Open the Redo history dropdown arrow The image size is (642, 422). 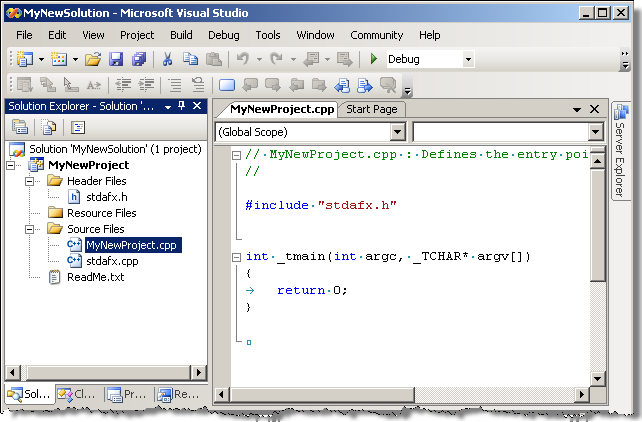point(293,59)
